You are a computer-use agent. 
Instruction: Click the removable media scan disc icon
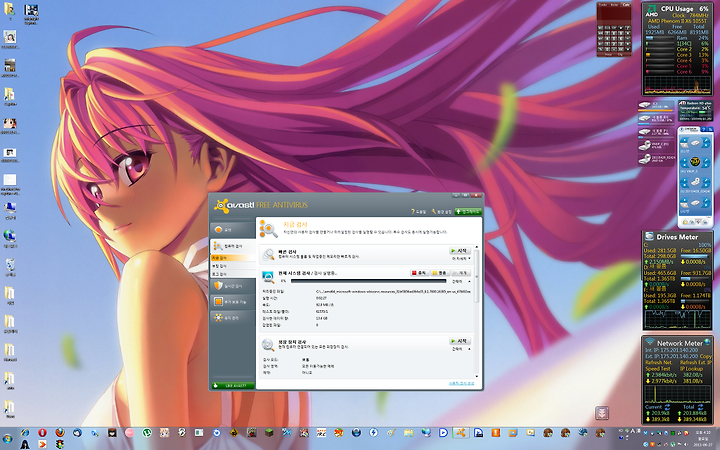268,344
